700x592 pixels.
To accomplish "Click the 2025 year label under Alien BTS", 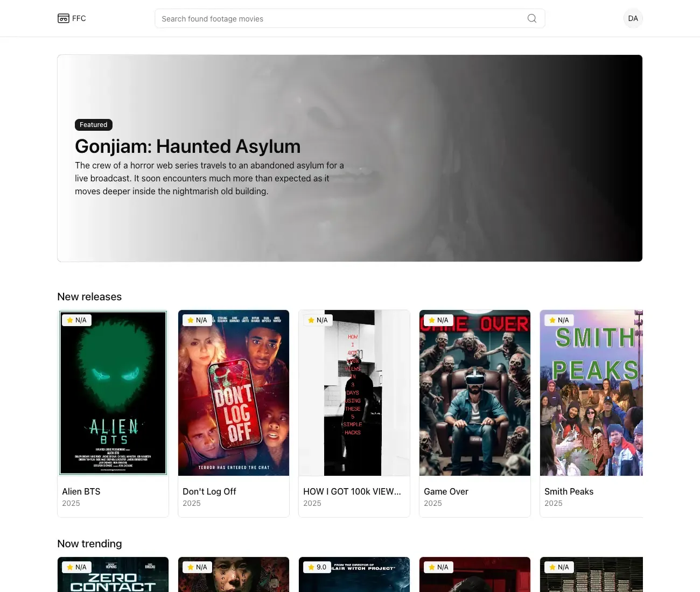I will tap(71, 503).
